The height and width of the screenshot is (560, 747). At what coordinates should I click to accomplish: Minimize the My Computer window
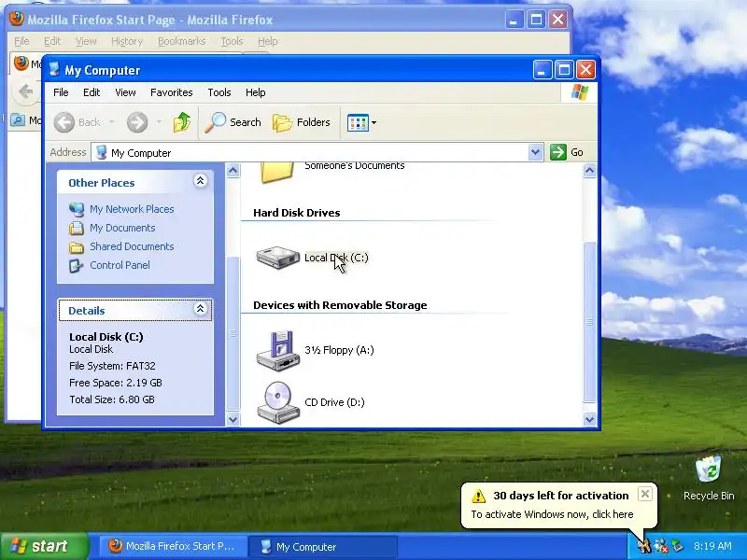[x=543, y=70]
